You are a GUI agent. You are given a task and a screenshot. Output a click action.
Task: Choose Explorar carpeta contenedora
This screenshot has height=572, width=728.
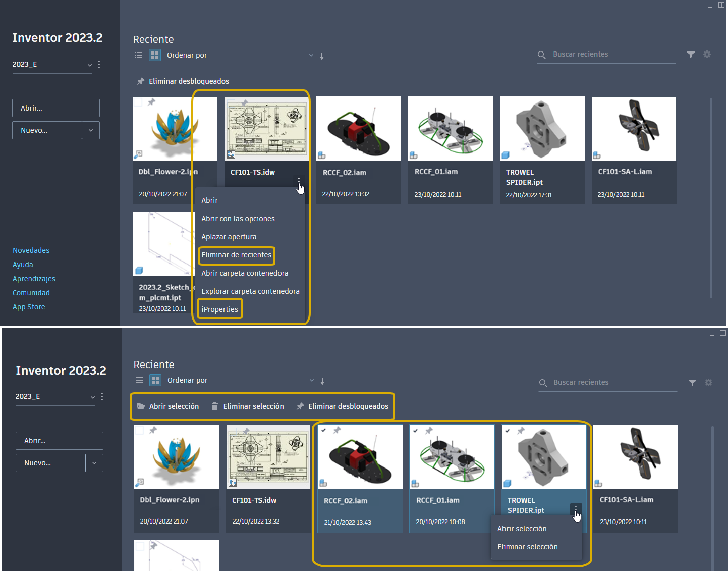250,291
